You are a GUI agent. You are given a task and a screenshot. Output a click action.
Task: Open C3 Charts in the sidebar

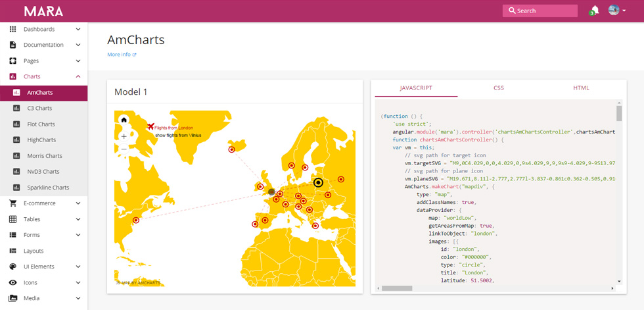(43, 108)
